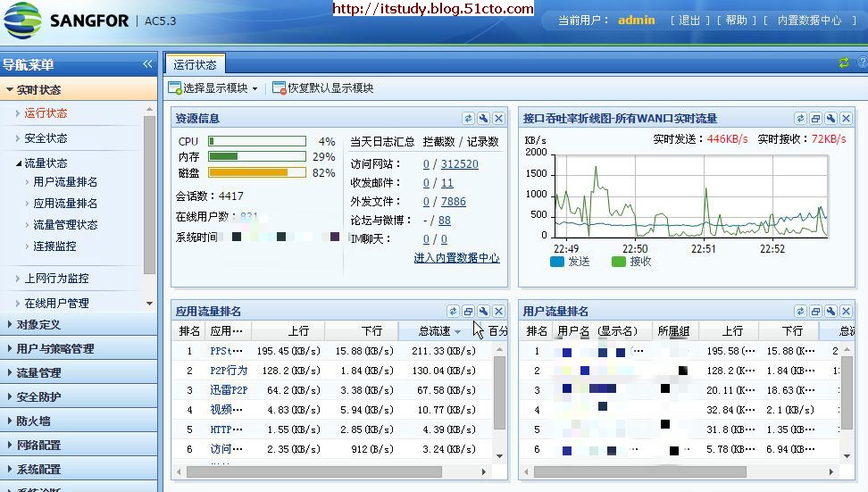Screen dimensions: 868x492
Task: Open 连接监控 in navigation tree
Action: coord(54,246)
